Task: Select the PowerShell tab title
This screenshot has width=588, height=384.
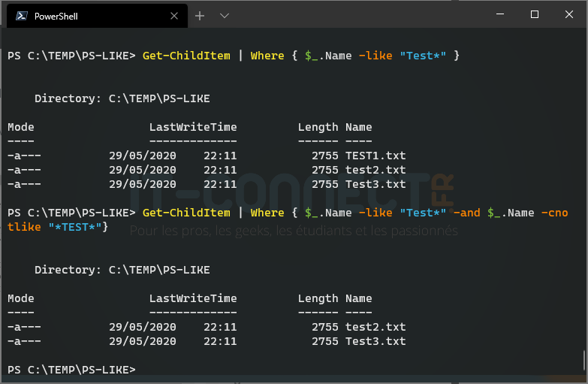Action: click(56, 16)
